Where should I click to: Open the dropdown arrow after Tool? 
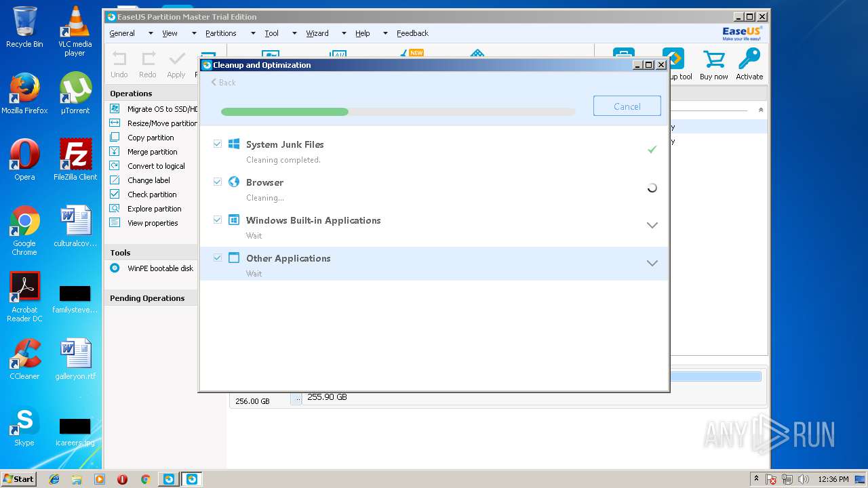(x=294, y=33)
